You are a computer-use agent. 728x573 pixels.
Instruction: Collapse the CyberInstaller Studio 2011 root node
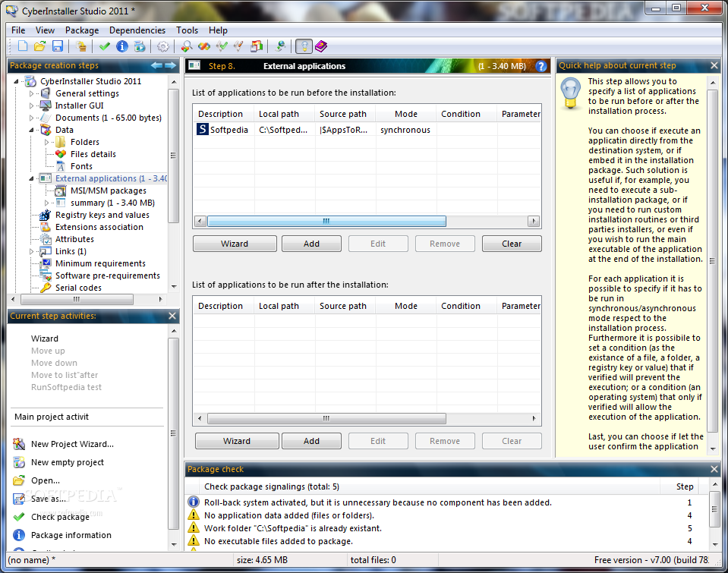(x=17, y=81)
